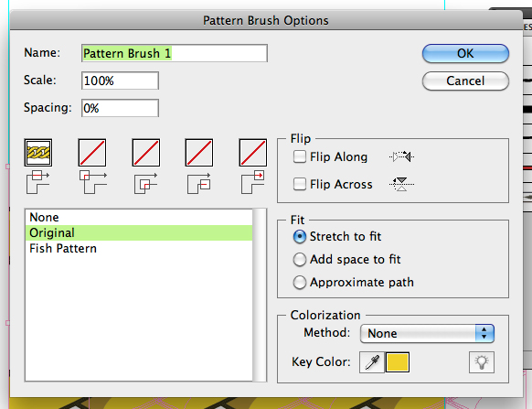Open the Colorization Method dropdown

coord(427,333)
